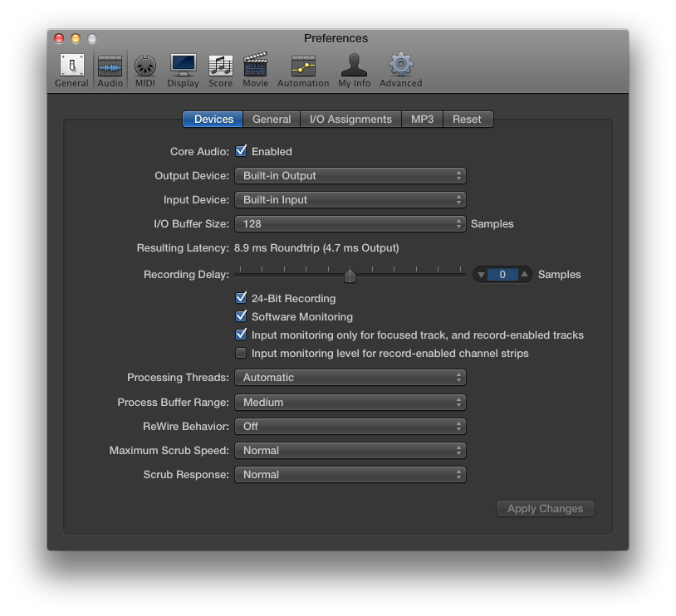This screenshot has height=616, width=676.
Task: Open the Reset tab
Action: 468,119
